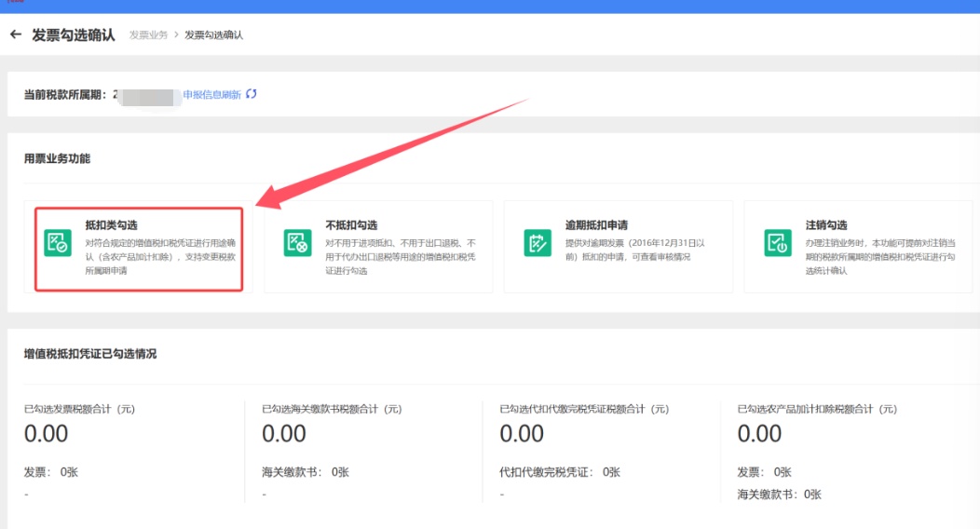Click the 0.00 under 已勾选农产品加计扣除税额合计

point(759,434)
